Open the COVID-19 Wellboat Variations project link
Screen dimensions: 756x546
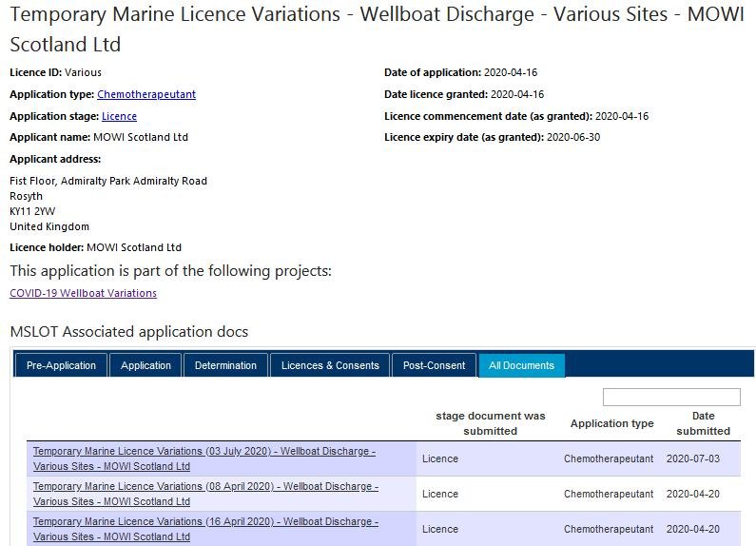83,293
